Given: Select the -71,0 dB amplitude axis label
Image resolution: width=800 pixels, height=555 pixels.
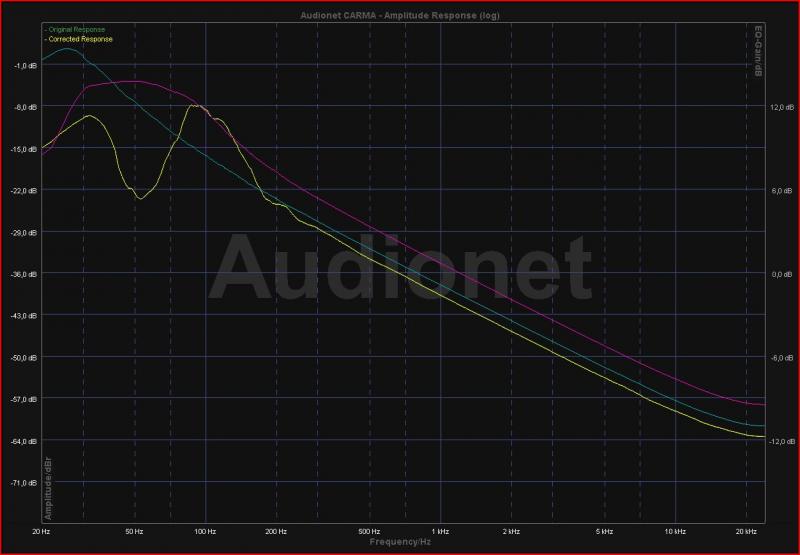Looking at the screenshot, I should [24, 483].
